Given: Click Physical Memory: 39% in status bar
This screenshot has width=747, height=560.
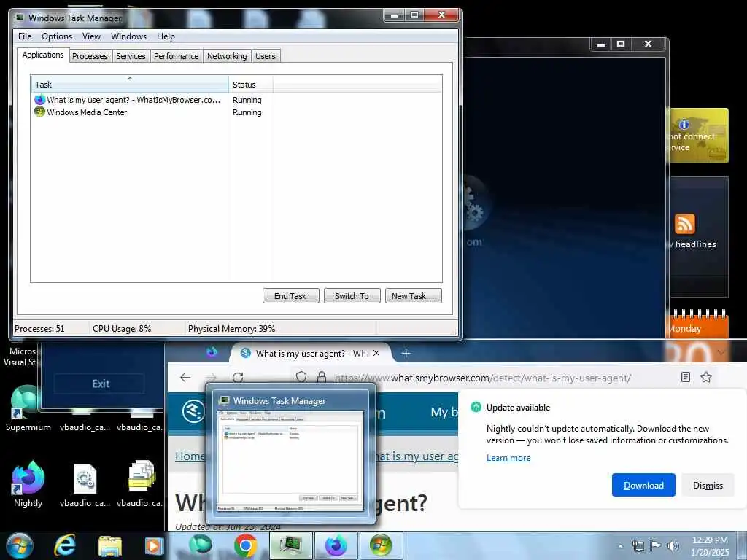Looking at the screenshot, I should point(231,329).
